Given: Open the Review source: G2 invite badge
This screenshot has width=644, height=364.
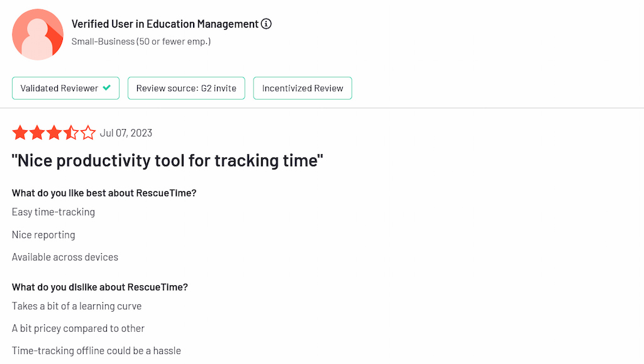Looking at the screenshot, I should [x=186, y=88].
